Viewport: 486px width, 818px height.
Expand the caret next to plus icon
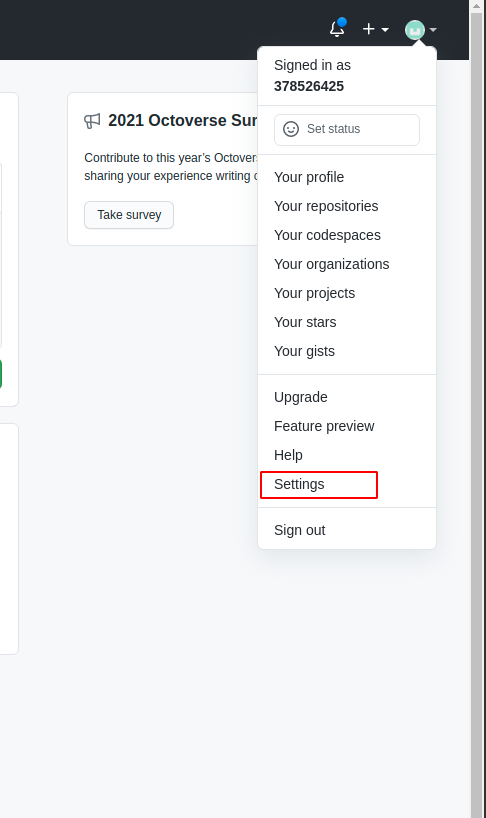pyautogui.click(x=385, y=30)
